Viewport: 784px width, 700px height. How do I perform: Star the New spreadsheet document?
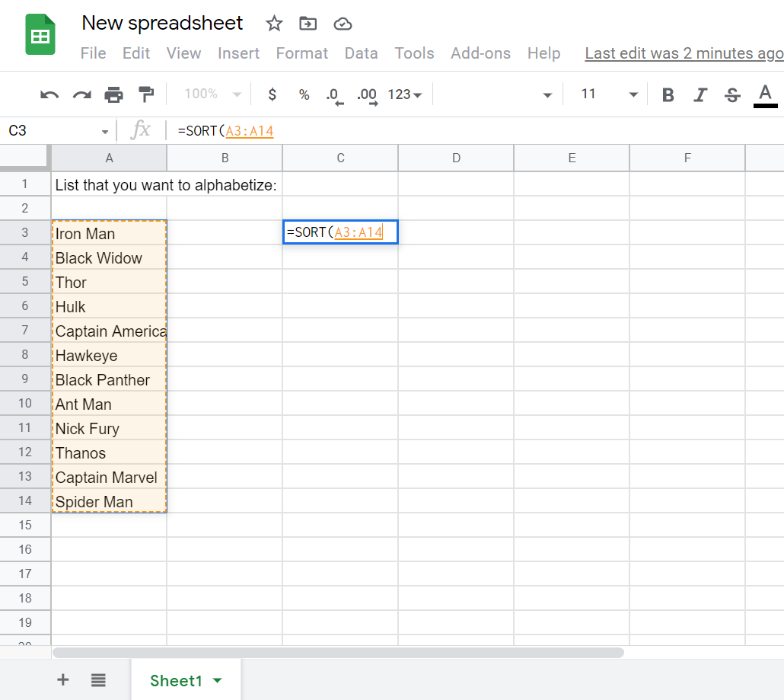tap(274, 24)
